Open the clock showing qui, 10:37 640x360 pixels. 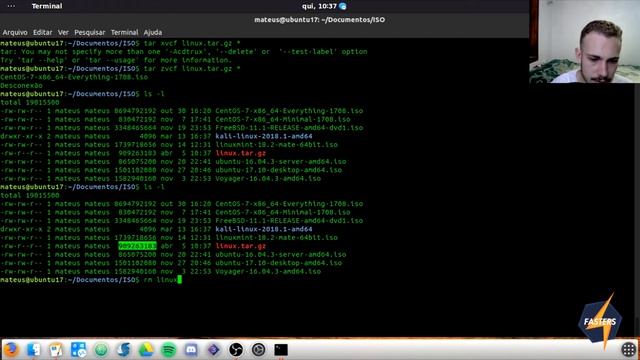319,6
